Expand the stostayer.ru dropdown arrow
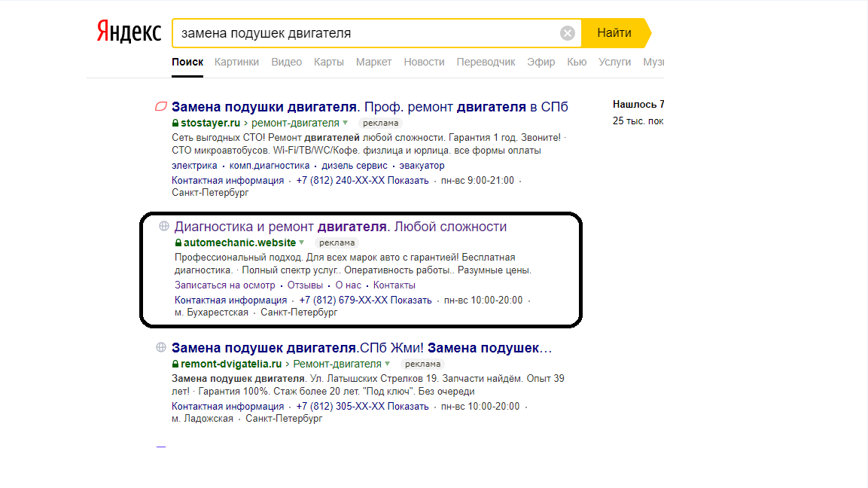868x488 pixels. 346,123
